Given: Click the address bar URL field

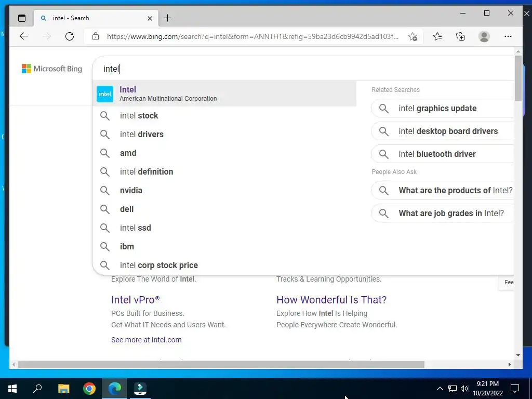Looking at the screenshot, I should pyautogui.click(x=253, y=36).
